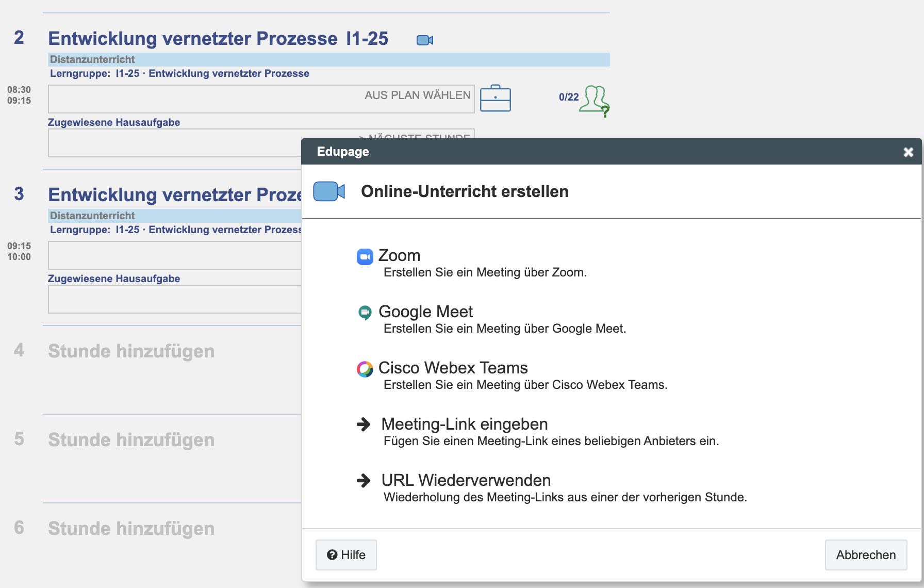924x588 pixels.
Task: Add a lesson in slot 4 Stunde hinzufügen
Action: [x=131, y=351]
